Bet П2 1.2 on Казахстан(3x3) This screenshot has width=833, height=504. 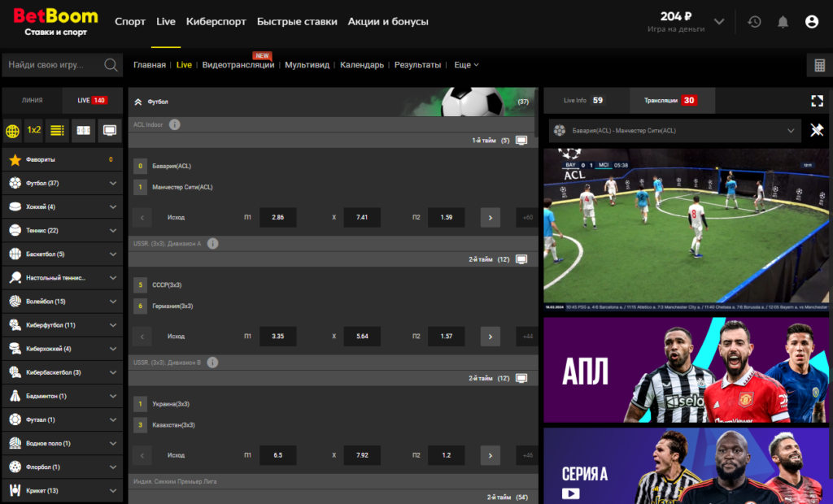447,455
